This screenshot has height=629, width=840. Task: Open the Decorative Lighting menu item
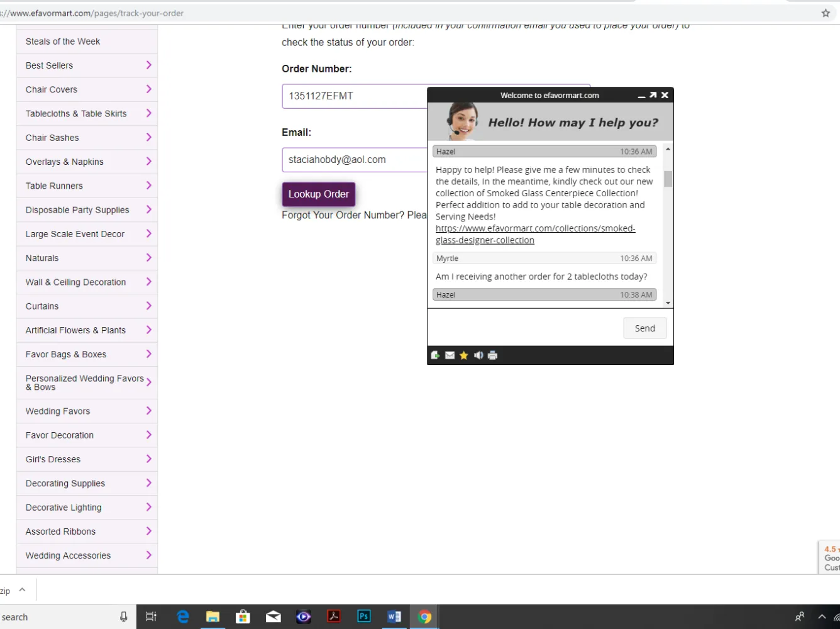[64, 508]
